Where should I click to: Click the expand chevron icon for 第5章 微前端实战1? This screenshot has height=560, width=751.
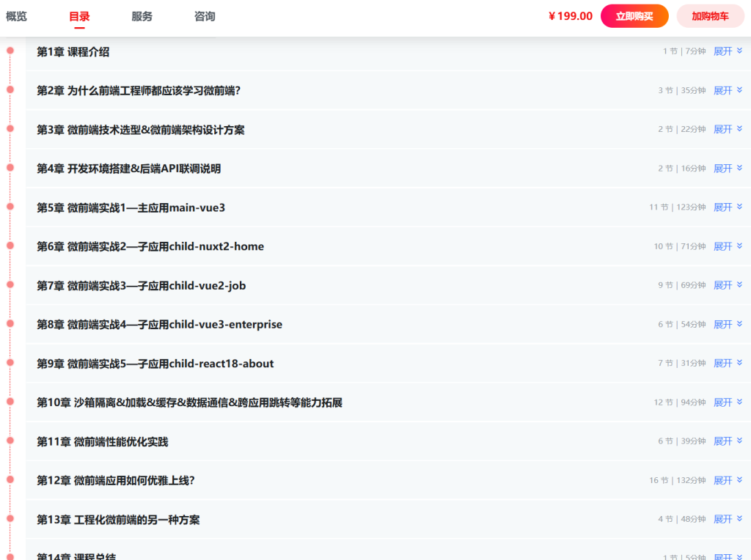pos(741,207)
